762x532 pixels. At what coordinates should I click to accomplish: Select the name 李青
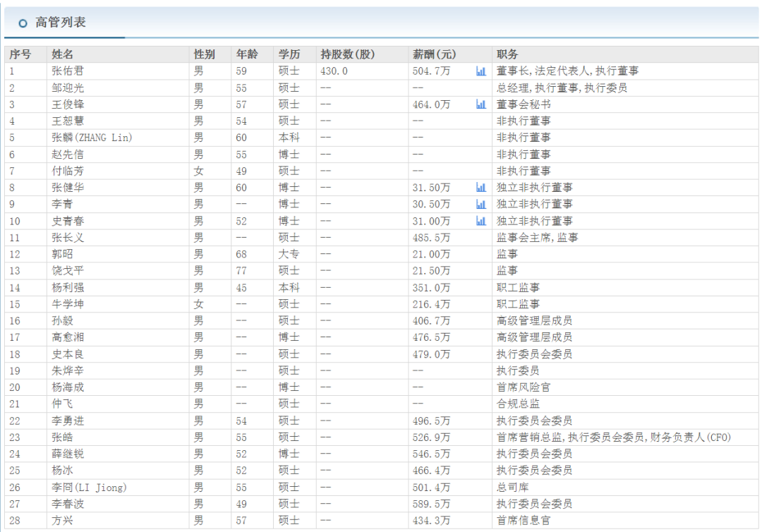62,204
